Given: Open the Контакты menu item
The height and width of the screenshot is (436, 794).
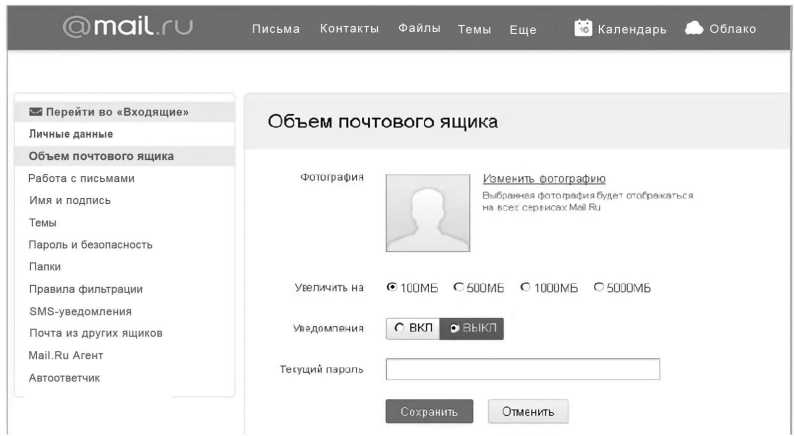Looking at the screenshot, I should tap(349, 29).
